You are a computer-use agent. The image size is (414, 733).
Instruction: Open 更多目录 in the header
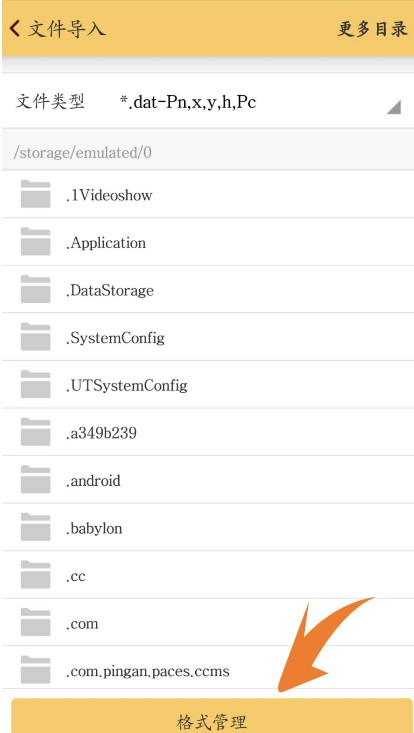[372, 29]
